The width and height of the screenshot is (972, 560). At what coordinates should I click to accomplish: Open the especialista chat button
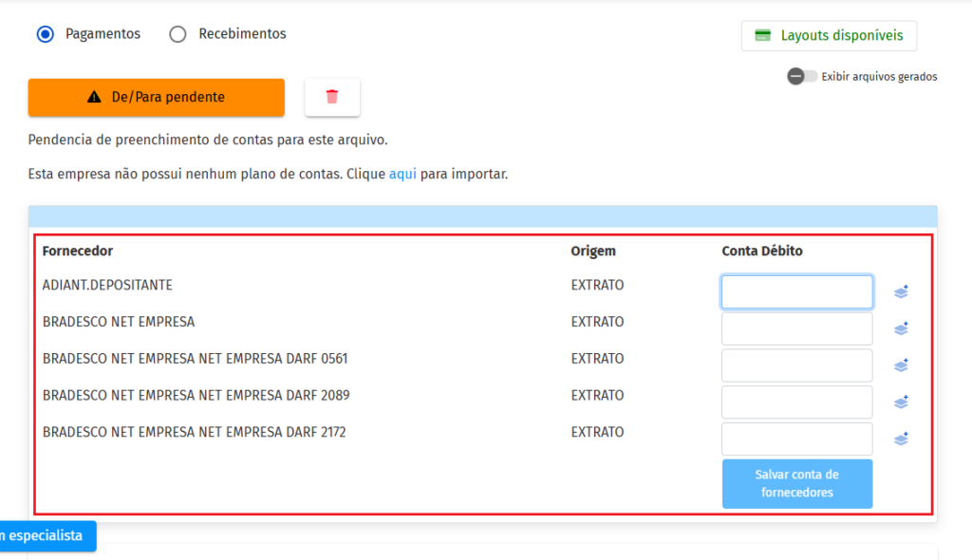point(46,535)
